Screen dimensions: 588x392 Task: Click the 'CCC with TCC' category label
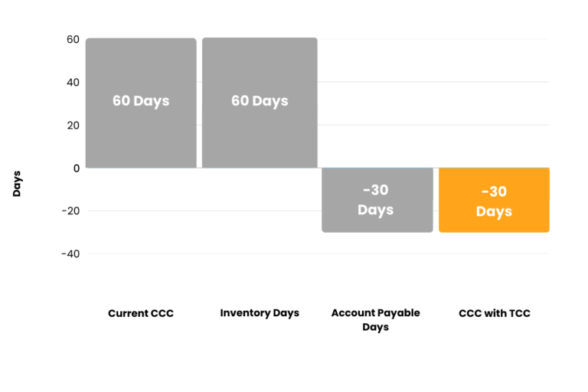point(495,313)
